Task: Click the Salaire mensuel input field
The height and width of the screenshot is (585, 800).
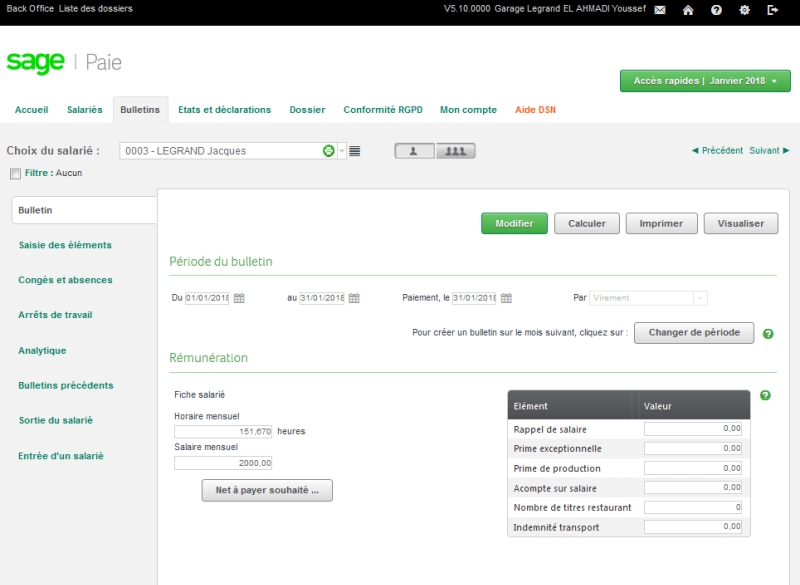Action: point(223,463)
